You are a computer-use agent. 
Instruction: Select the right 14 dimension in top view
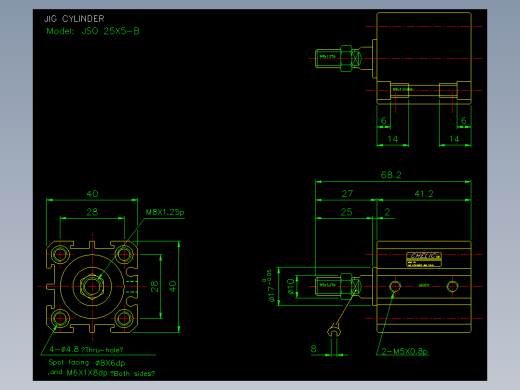[454, 139]
